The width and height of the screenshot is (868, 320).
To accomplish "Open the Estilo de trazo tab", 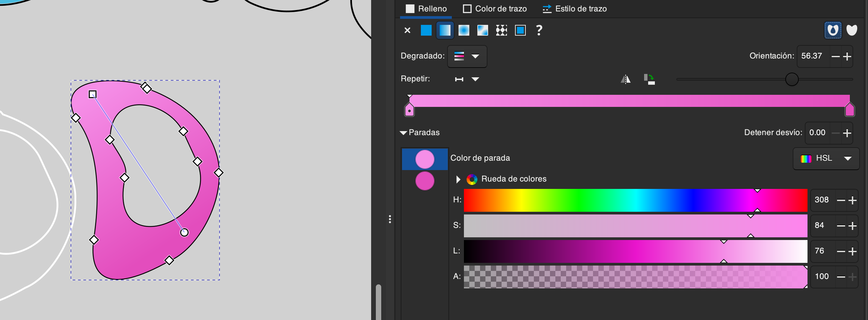I will coord(575,9).
